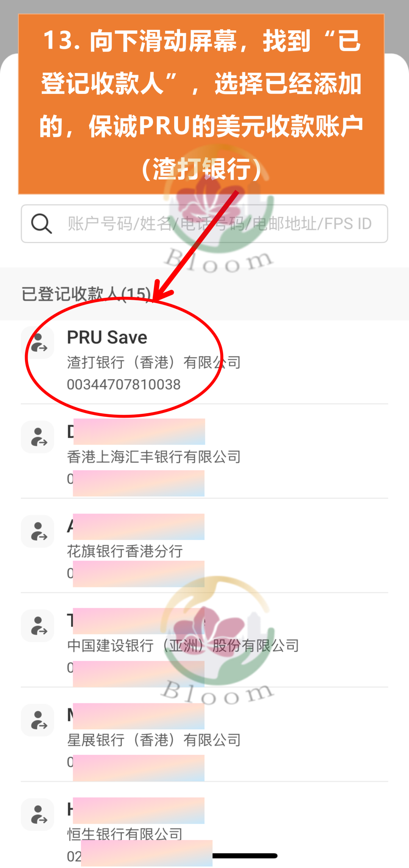The image size is (409, 868).
Task: Tap the China Construction Bank payee icon
Action: [x=37, y=625]
